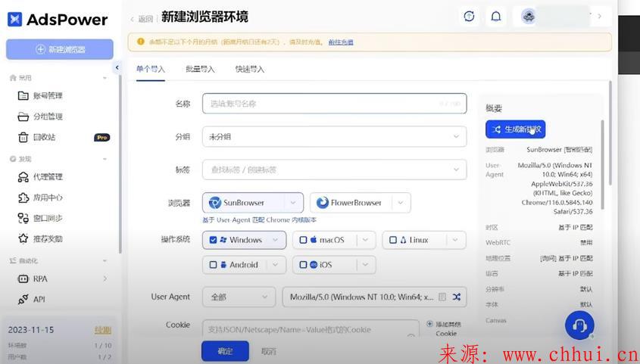
Task: Click the blue 确定 button
Action: point(225,351)
